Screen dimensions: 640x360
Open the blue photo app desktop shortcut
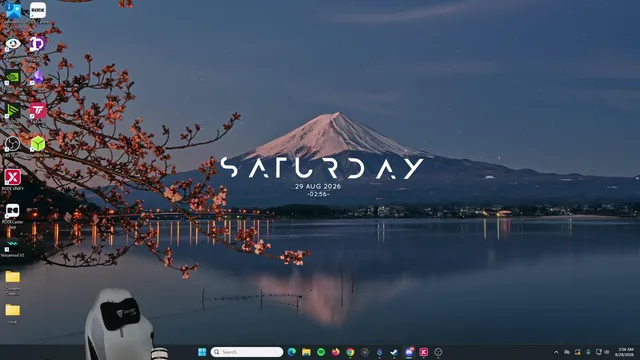click(13, 10)
